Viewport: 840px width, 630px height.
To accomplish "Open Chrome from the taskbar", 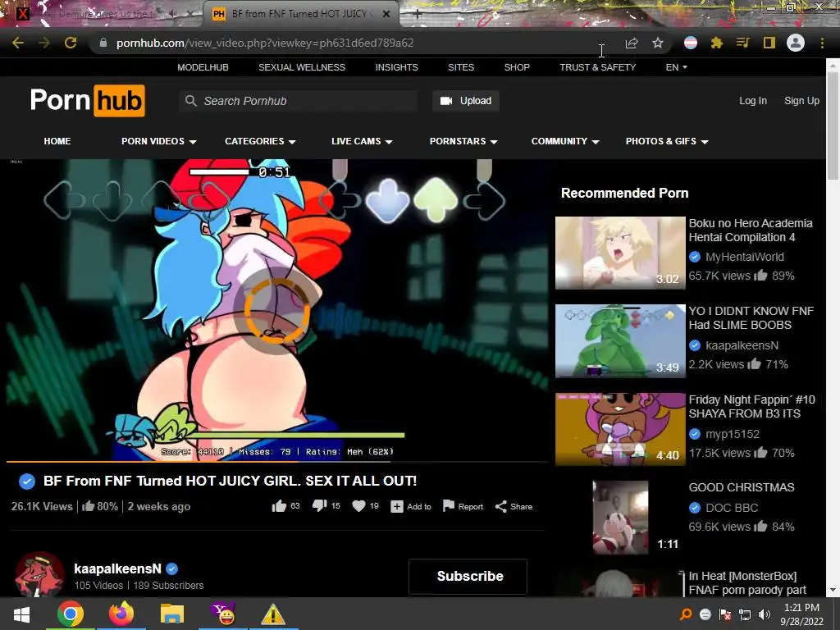I will (x=71, y=614).
